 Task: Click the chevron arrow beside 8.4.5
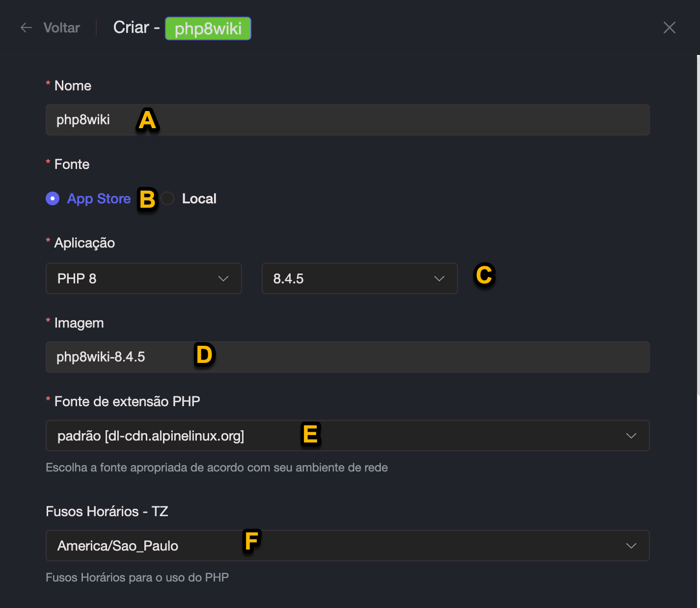click(439, 278)
